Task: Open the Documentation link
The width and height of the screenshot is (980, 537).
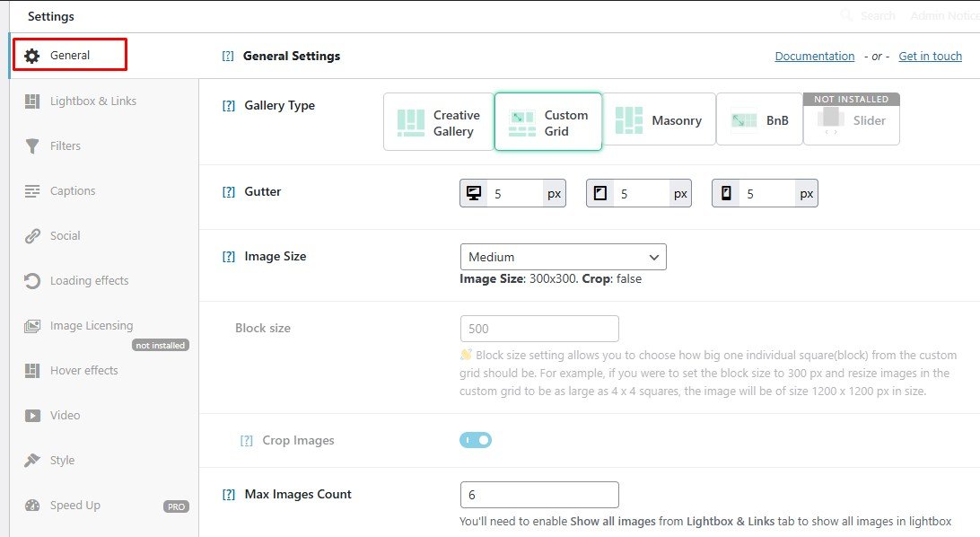Action: (814, 56)
